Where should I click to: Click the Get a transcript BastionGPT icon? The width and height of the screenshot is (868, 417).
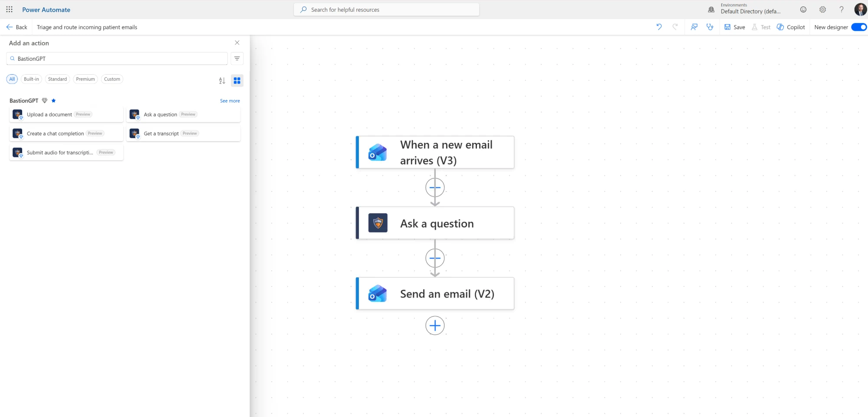click(x=135, y=133)
